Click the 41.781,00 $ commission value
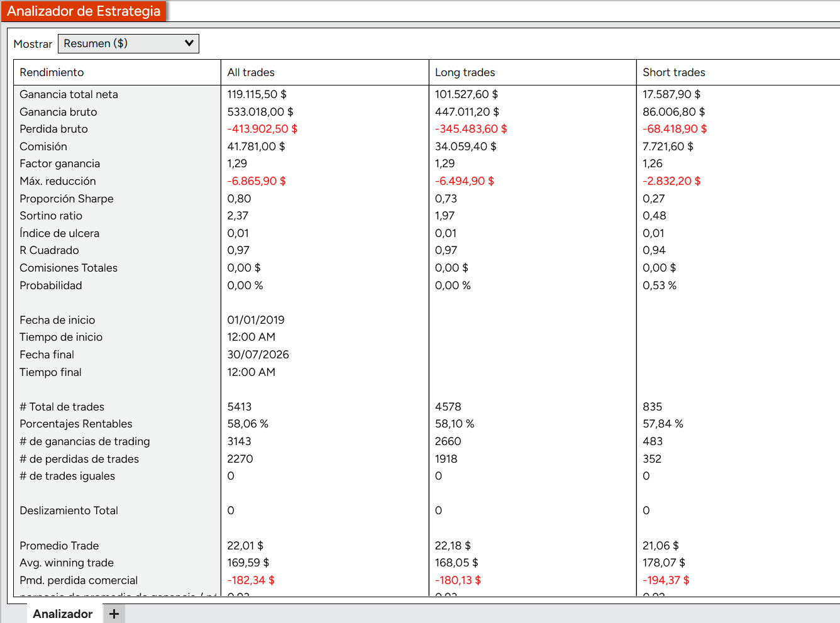The image size is (840, 623). tap(256, 146)
